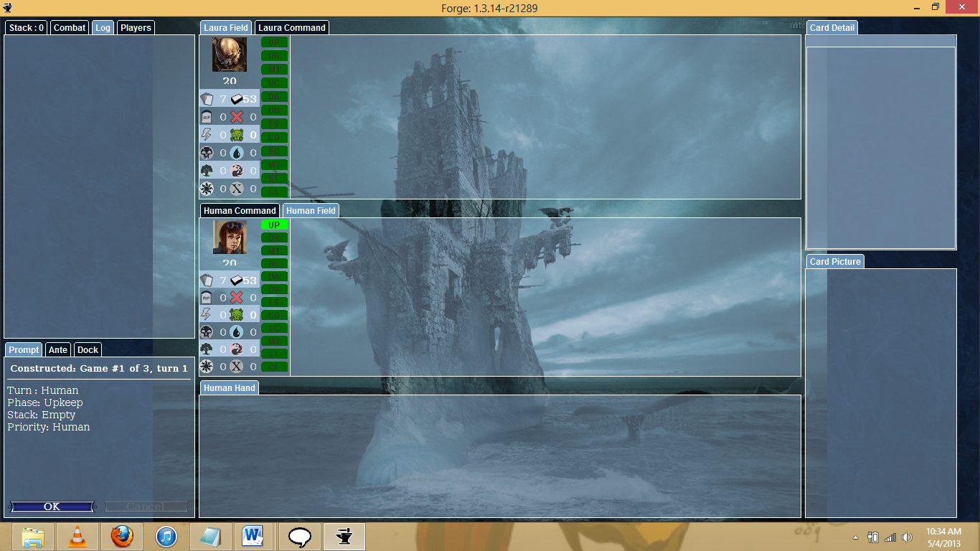Toggle Laura's DR draw phase stop

point(274,55)
